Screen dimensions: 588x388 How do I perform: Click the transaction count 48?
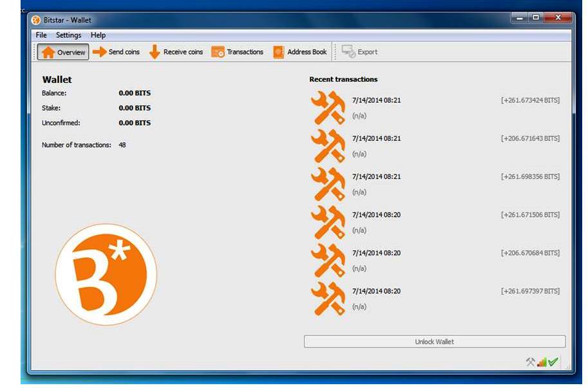[122, 145]
